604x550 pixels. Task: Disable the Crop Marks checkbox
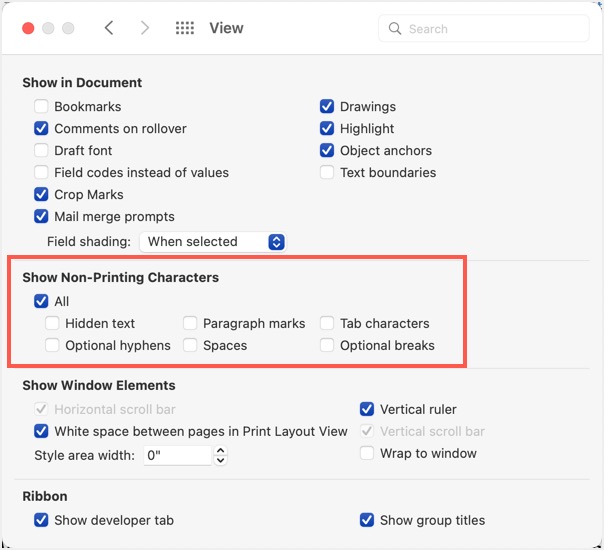41,195
